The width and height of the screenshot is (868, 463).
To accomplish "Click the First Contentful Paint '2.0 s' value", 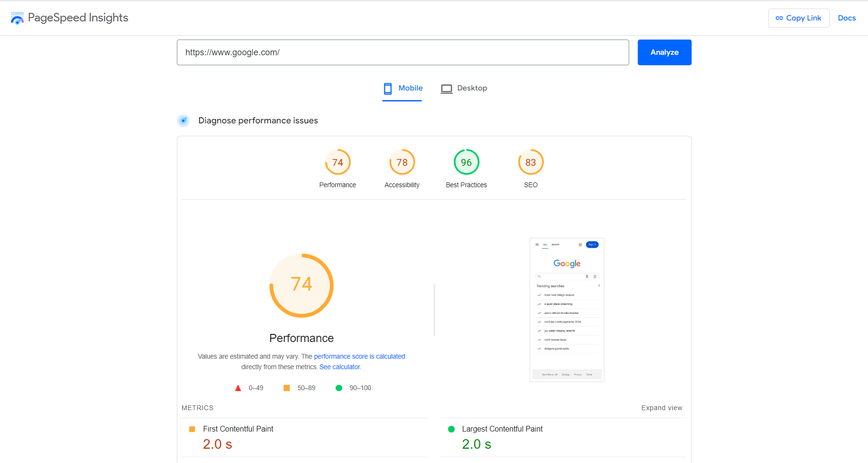I will tap(217, 444).
